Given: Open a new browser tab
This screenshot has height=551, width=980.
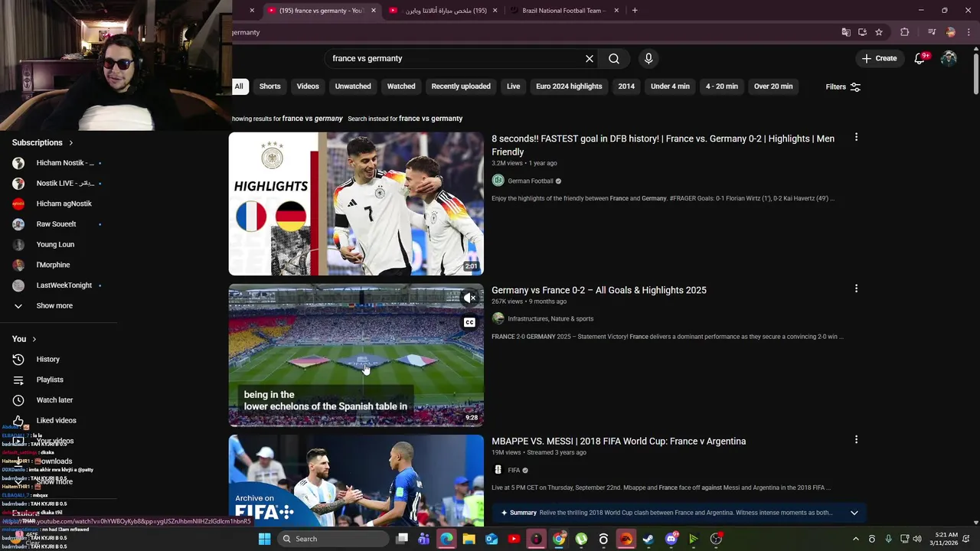Looking at the screenshot, I should tap(635, 11).
